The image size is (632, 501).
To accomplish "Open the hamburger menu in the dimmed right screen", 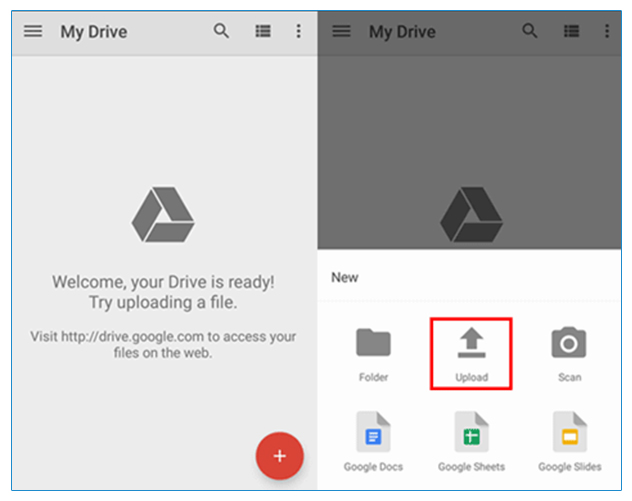I will click(341, 31).
